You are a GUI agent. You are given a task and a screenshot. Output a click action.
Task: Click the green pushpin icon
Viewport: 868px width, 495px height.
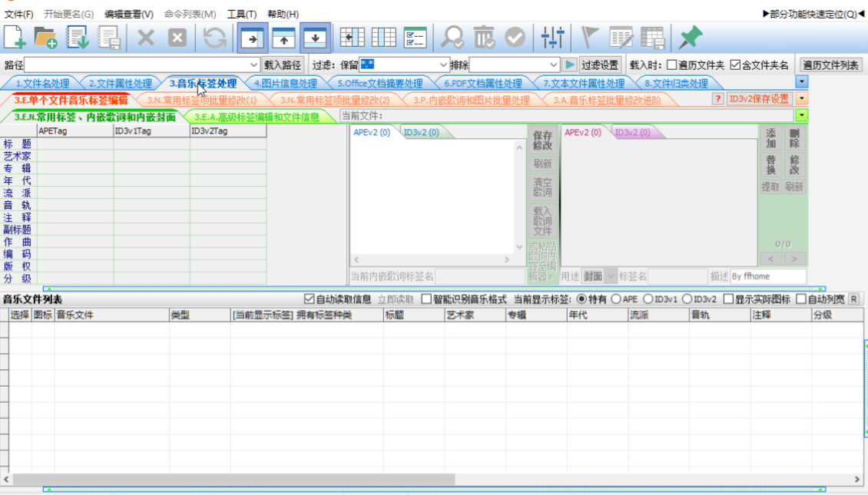click(691, 38)
